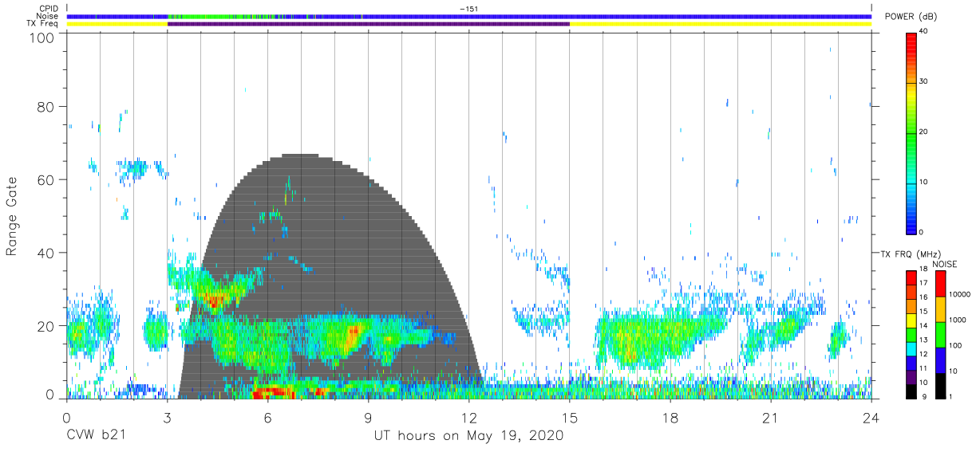This screenshot has height=452, width=980.
Task: Click the "6" tick on UT hours axis
Action: 267,419
